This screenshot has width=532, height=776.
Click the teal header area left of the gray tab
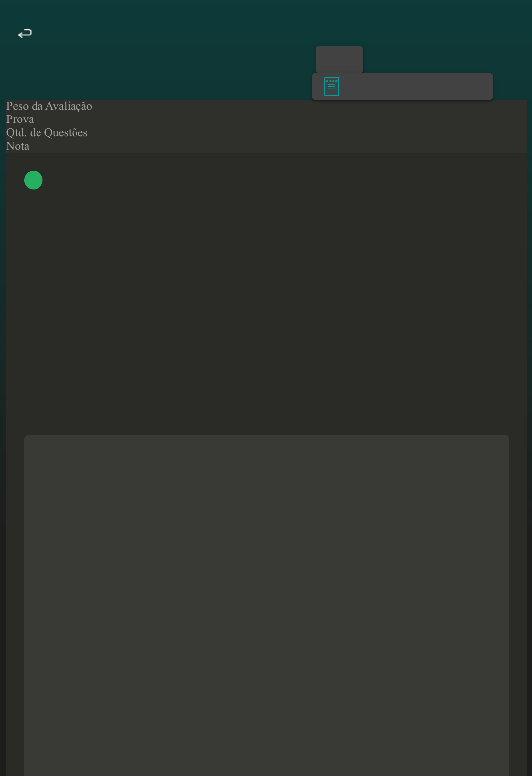pos(197,59)
